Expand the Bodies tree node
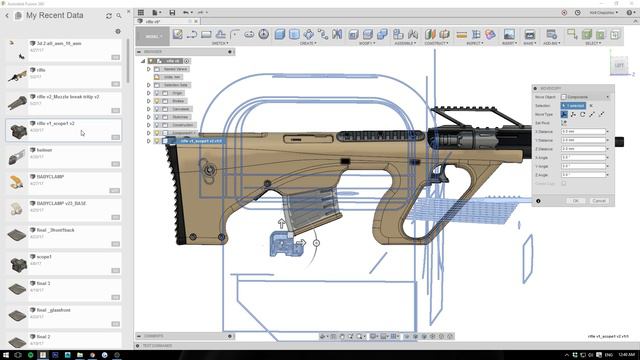This screenshot has height=360, width=640. click(149, 101)
